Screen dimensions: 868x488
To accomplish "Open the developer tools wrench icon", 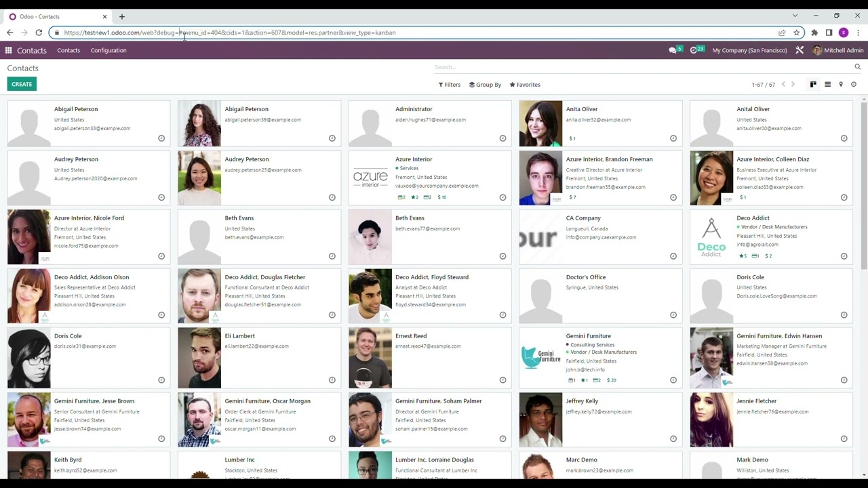I will click(x=800, y=50).
